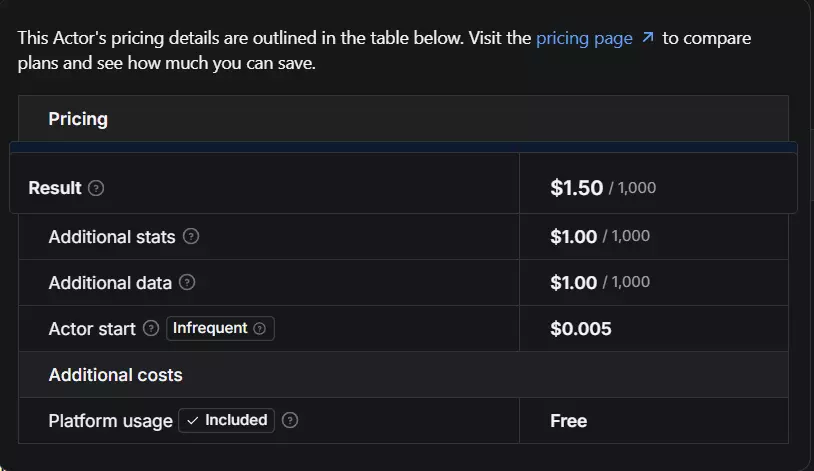Click the Actor start $0.005 price
The height and width of the screenshot is (471, 814).
(x=581, y=329)
